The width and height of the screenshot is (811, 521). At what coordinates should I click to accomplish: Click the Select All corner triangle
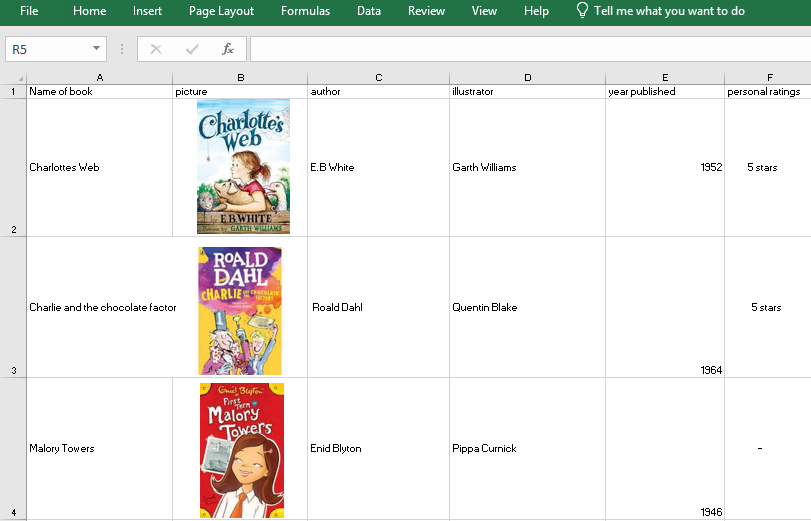[19, 79]
